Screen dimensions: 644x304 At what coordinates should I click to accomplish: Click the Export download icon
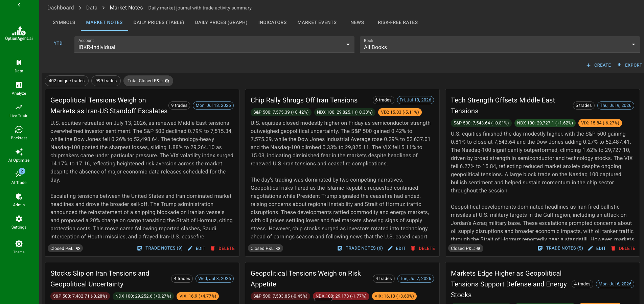619,65
